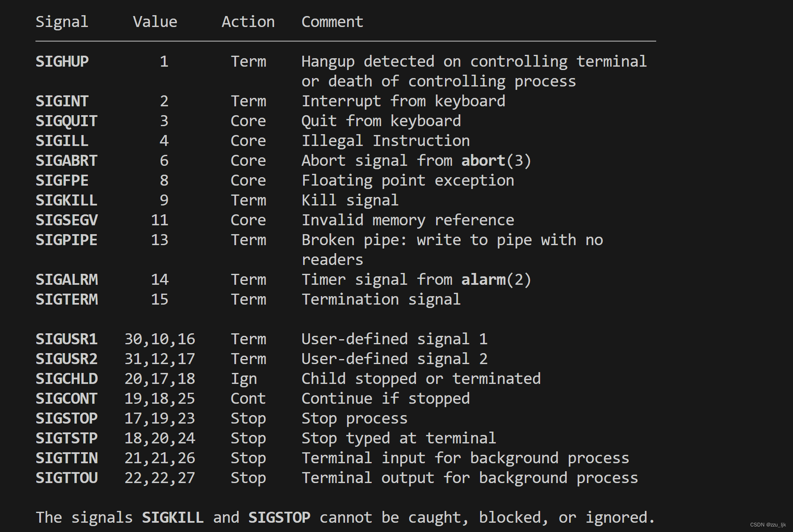Click 'Terminal output for background process' comment
793x532 pixels.
[x=470, y=478]
